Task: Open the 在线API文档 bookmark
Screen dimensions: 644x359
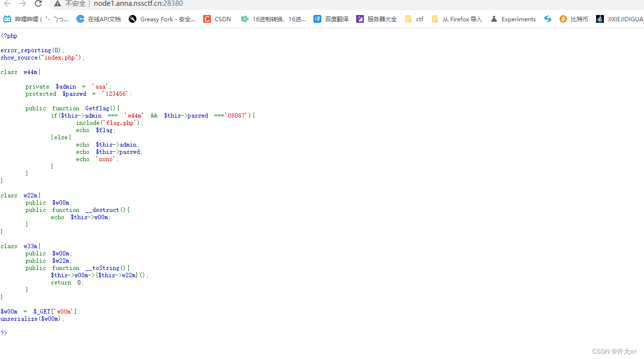Action: [x=99, y=19]
